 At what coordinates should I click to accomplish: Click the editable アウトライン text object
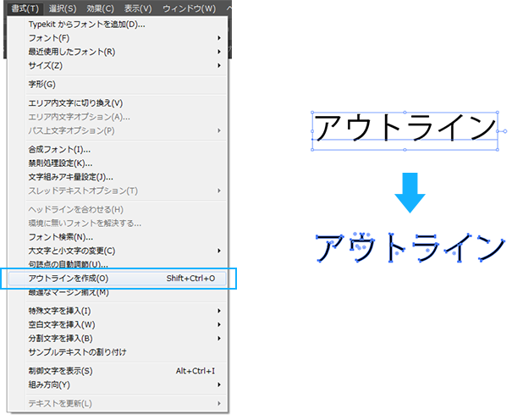pos(405,130)
